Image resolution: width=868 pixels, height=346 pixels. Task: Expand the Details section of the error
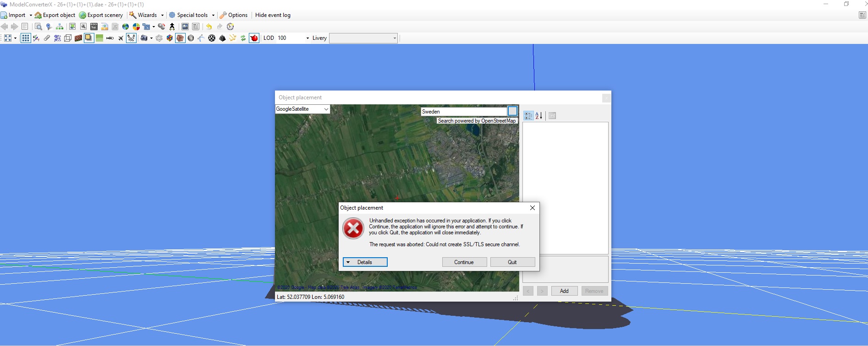pos(365,262)
